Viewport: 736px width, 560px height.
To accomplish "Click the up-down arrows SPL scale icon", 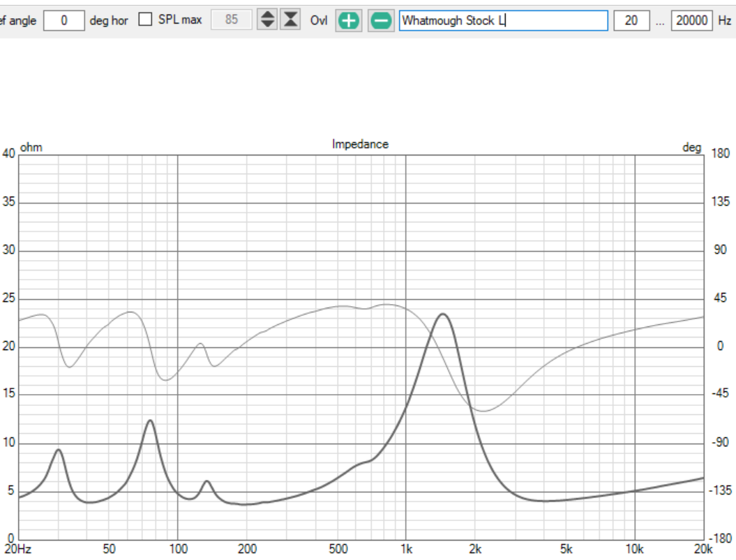I will (x=267, y=20).
